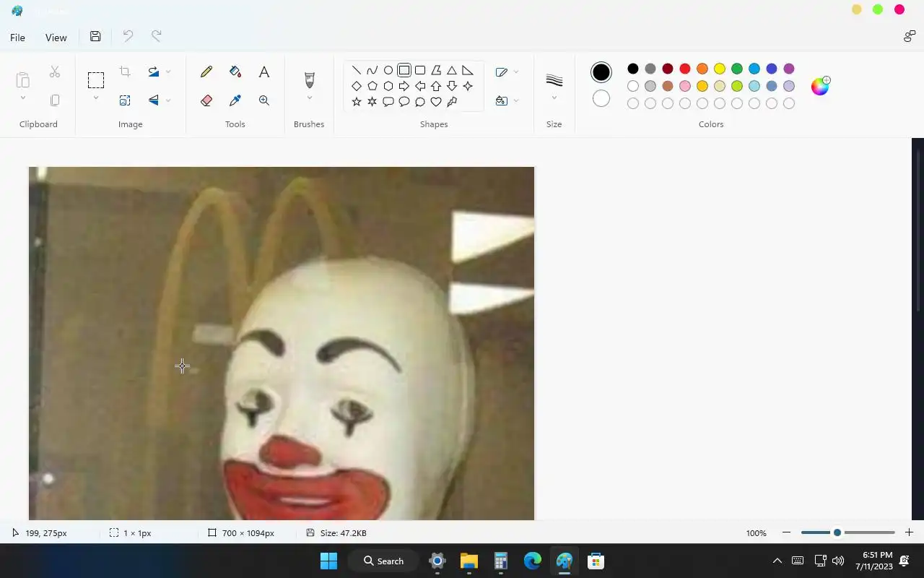
Task: Activate Color 2 white background circle
Action: coord(601,98)
